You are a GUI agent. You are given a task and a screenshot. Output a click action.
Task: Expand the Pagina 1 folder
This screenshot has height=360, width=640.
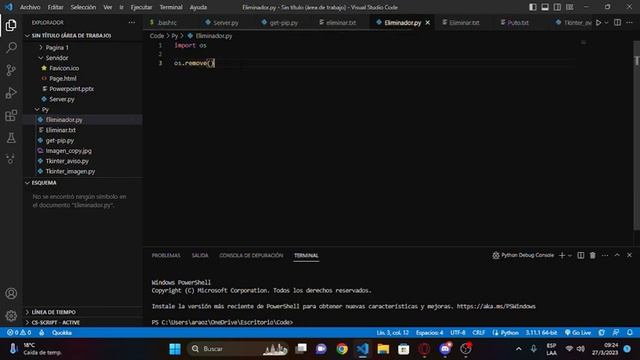click(57, 48)
